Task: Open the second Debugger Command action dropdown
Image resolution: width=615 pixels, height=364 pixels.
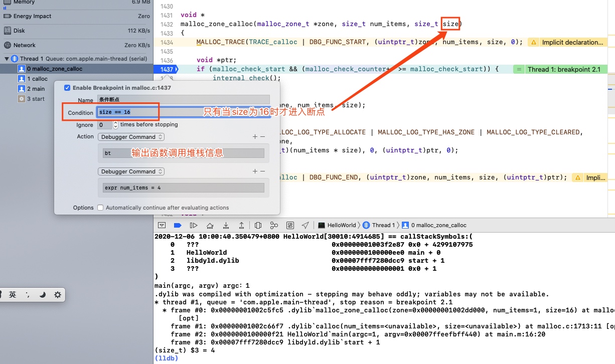Action: pos(131,171)
